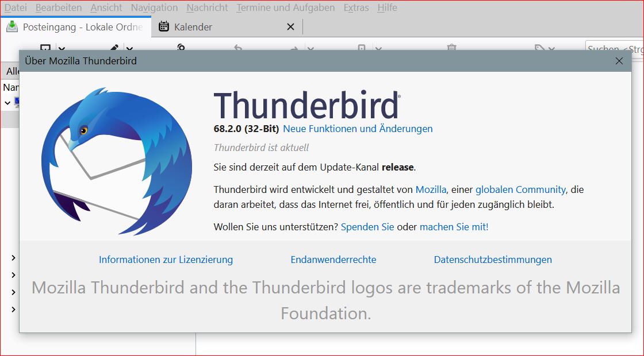This screenshot has height=356, width=644.
Task: Open Neue Funktionen und Änderungen link
Action: click(x=358, y=129)
